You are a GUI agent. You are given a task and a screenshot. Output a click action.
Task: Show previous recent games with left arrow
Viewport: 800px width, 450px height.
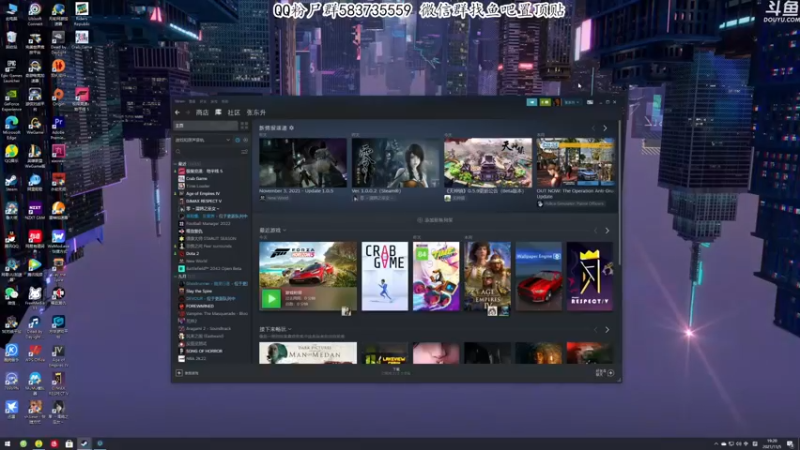pyautogui.click(x=595, y=231)
